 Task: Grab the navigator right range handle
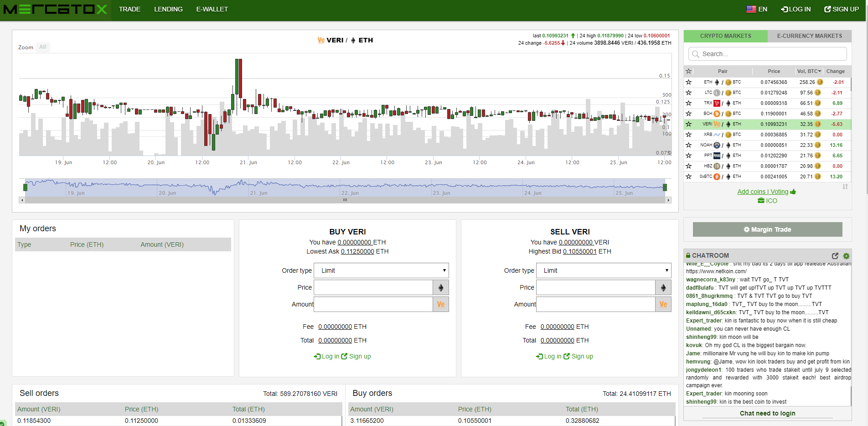[x=665, y=187]
